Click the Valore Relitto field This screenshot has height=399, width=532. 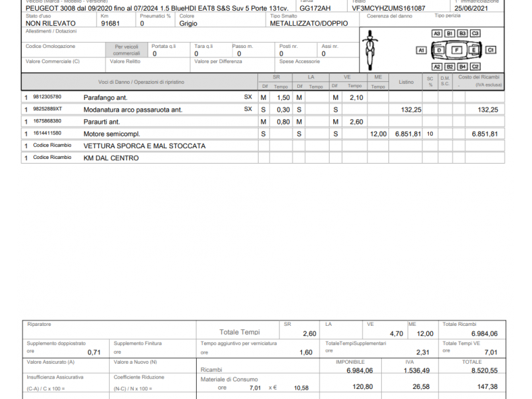tap(148, 65)
